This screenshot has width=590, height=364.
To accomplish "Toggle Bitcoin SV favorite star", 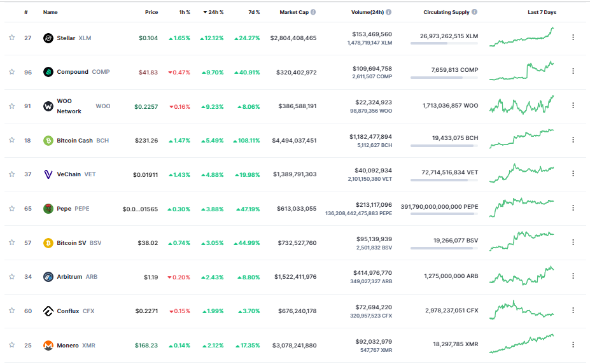I will point(12,242).
